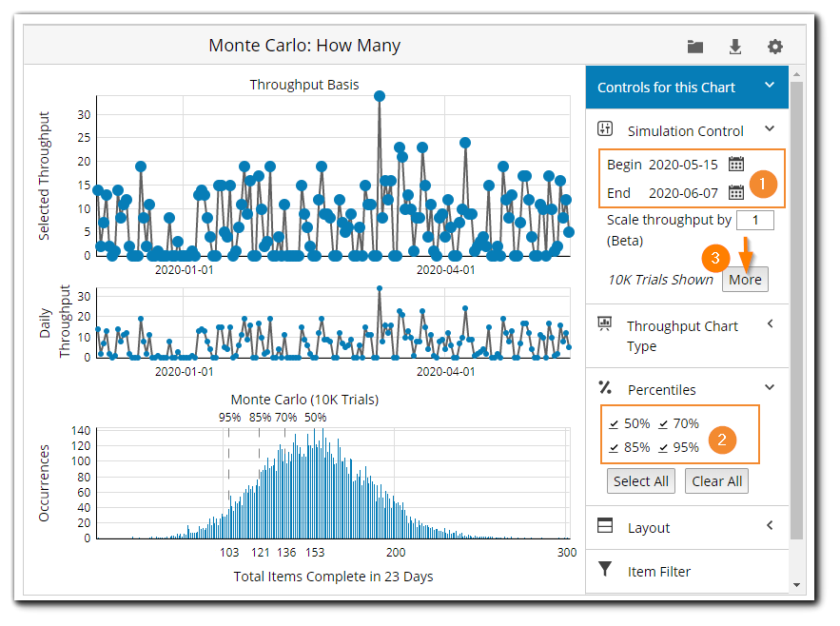
Task: Click the Item Filter funnel icon
Action: pos(607,571)
